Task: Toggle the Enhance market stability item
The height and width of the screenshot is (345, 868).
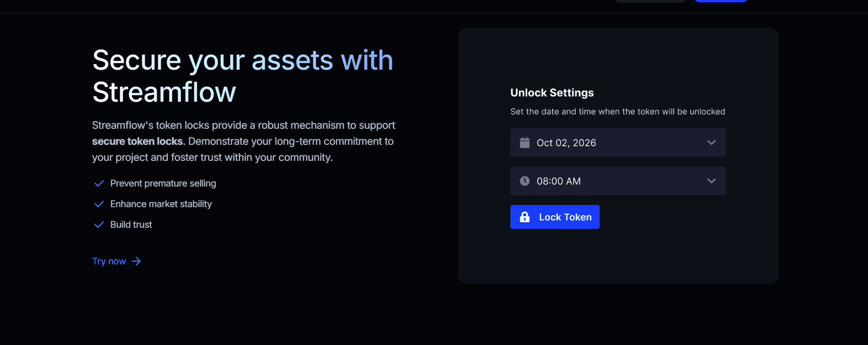Action: pyautogui.click(x=161, y=204)
